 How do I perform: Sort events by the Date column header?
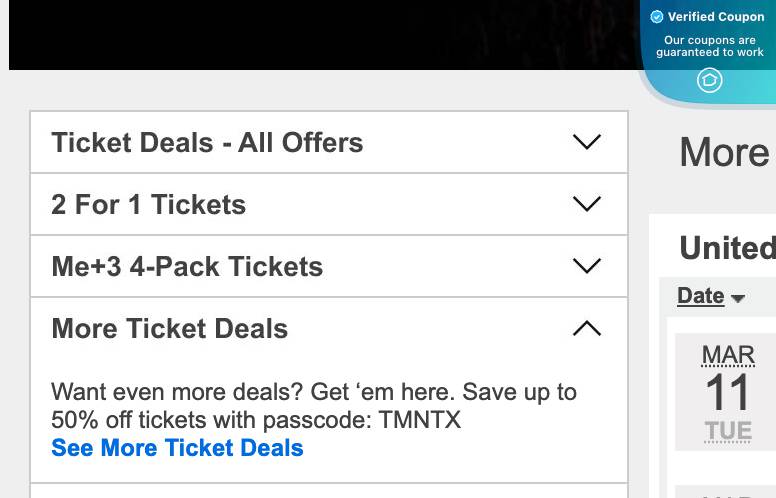(x=700, y=295)
